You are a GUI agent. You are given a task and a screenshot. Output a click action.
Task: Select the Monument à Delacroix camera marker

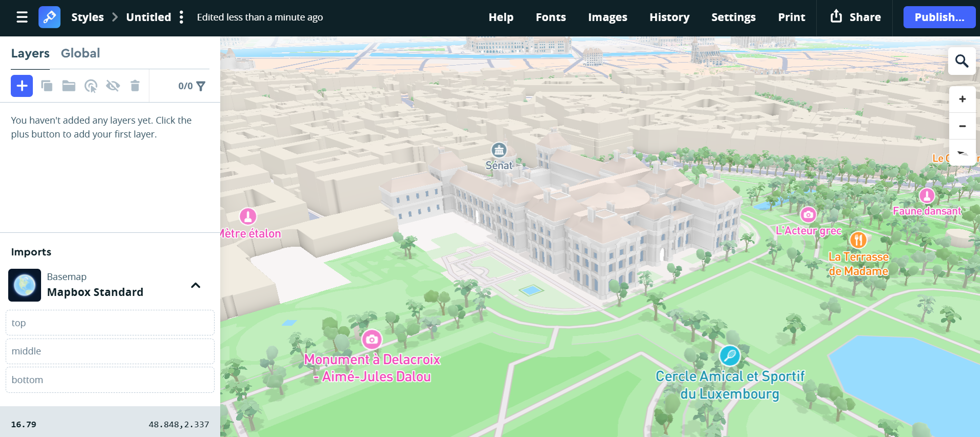click(x=372, y=339)
